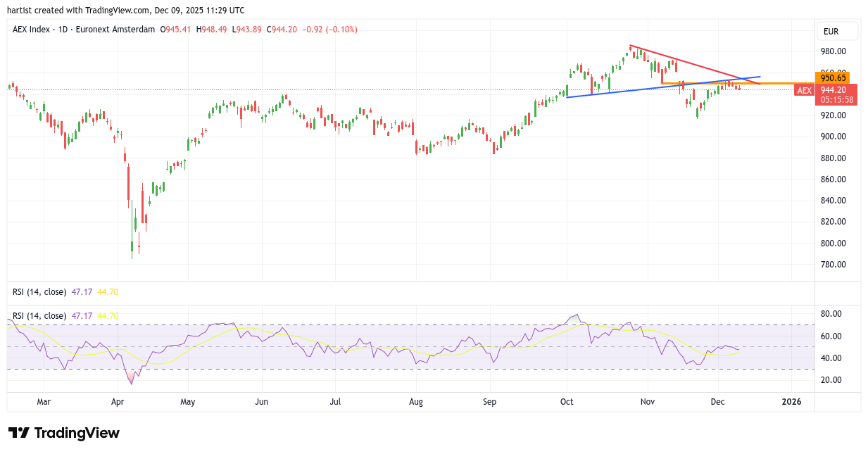The height and width of the screenshot is (454, 868).
Task: Click the 80.00 level on RSI scale
Action: coord(831,315)
